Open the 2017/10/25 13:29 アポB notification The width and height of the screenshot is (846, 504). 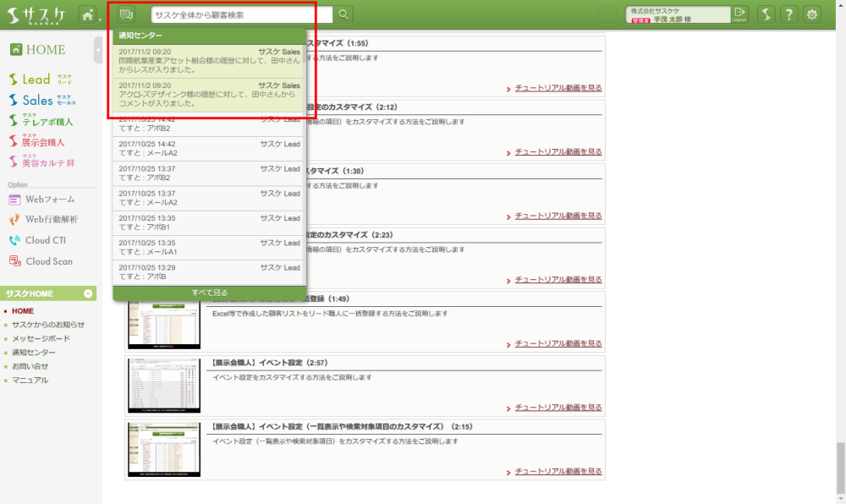[x=209, y=272]
